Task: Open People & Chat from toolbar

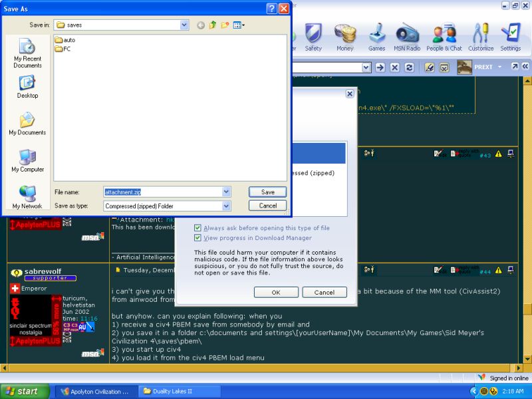Action: (x=444, y=37)
